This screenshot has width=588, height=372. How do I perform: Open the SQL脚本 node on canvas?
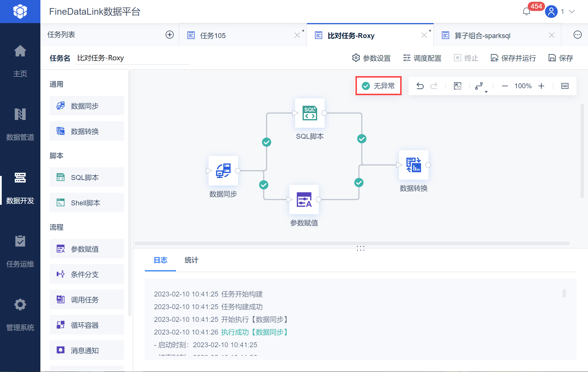point(310,113)
